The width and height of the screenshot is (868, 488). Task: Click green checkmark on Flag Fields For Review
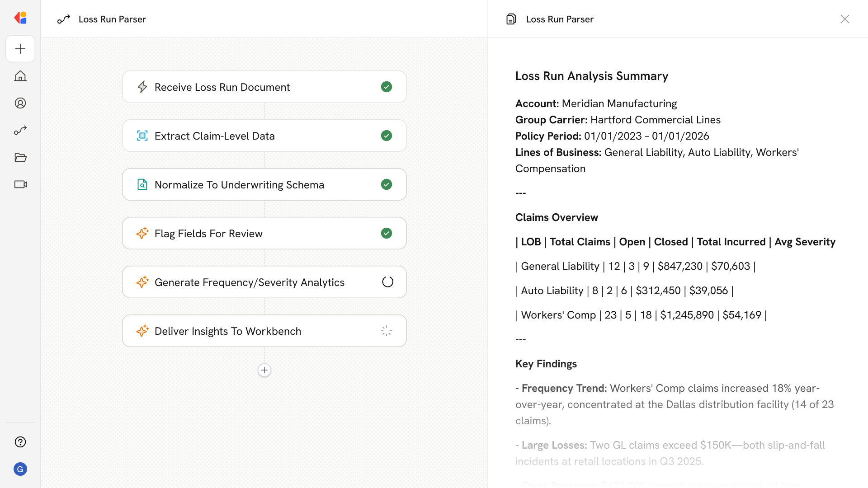click(x=387, y=233)
